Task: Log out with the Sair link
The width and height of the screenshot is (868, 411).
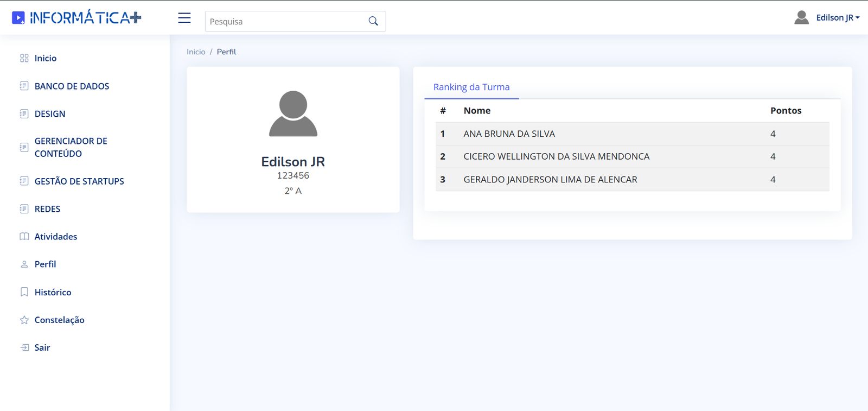Action: [42, 347]
